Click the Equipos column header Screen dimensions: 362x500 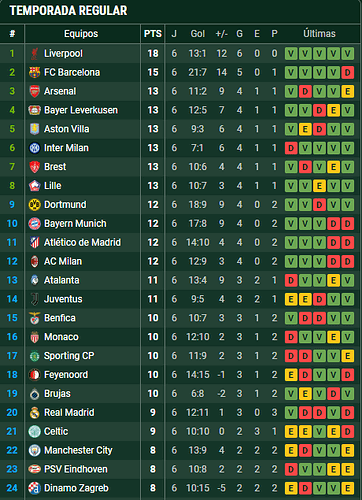pos(81,34)
